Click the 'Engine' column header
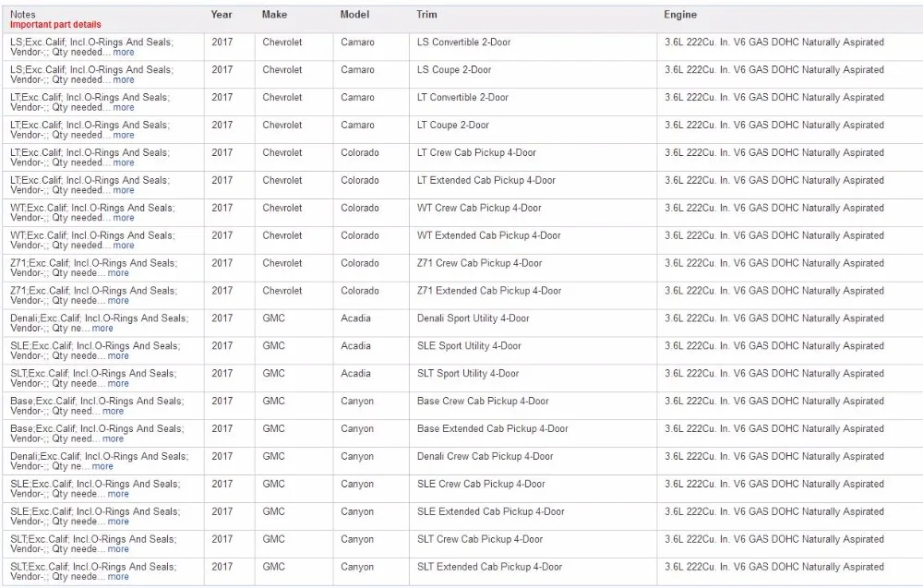 [x=680, y=15]
